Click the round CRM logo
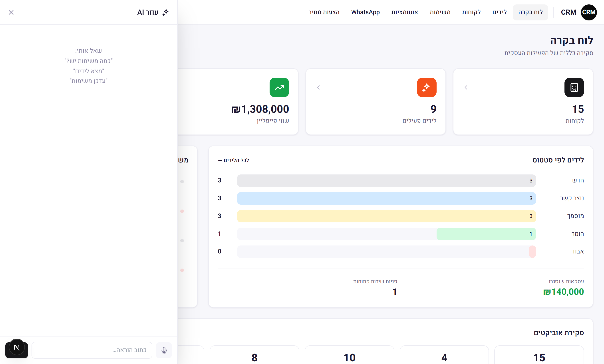Viewport: 604px width, 364px height. pos(588,12)
